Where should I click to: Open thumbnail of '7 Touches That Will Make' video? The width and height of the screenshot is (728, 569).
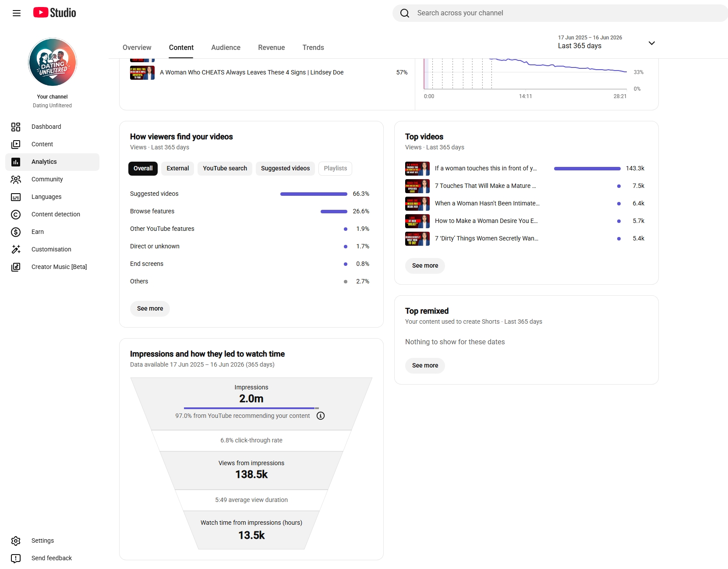(x=417, y=186)
